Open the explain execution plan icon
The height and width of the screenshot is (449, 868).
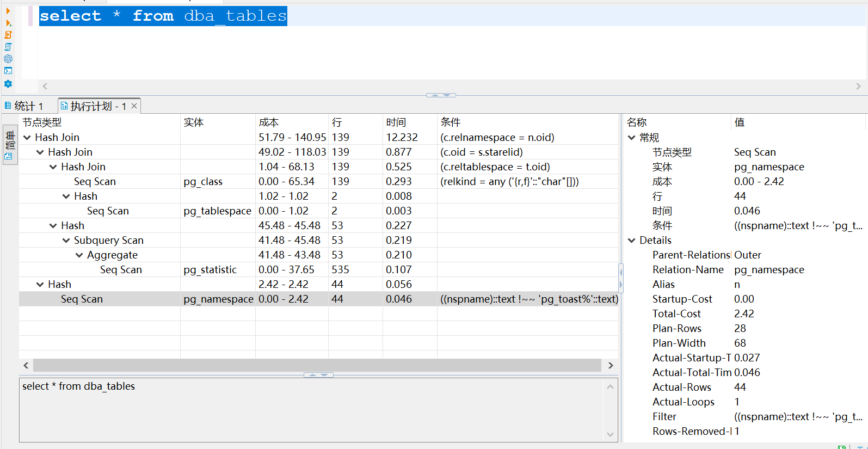coord(8,47)
